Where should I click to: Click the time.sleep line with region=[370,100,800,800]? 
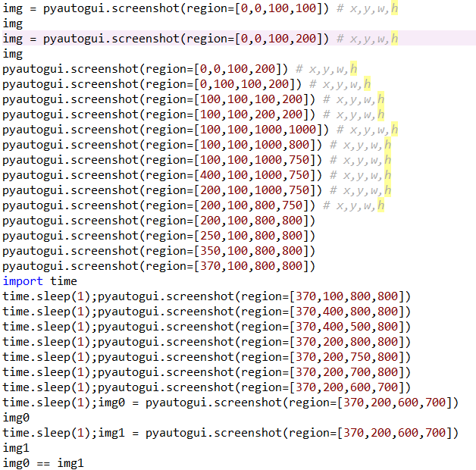[207, 296]
